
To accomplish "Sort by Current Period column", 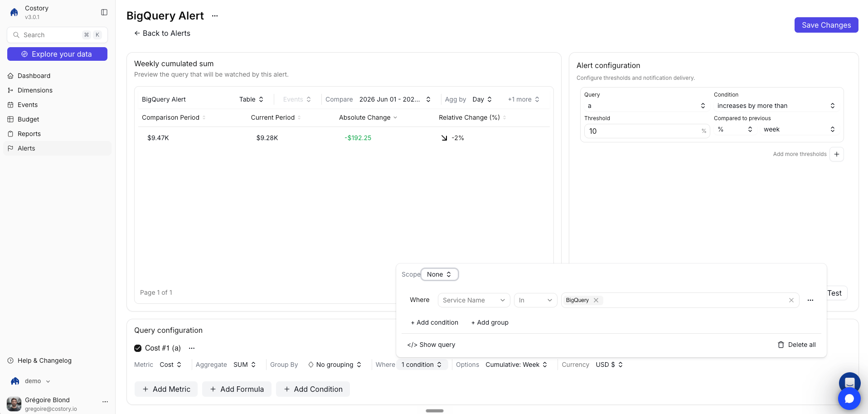I will point(276,117).
